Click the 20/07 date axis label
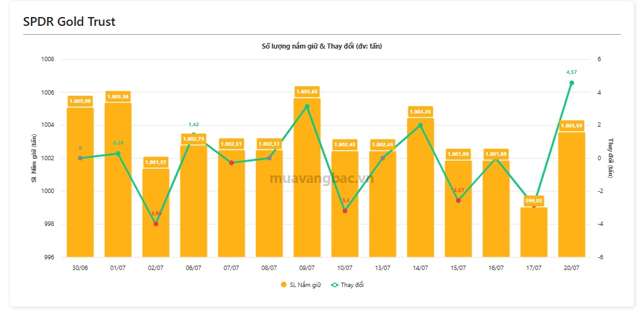Viewport: 644px width, 311px height. pyautogui.click(x=572, y=267)
